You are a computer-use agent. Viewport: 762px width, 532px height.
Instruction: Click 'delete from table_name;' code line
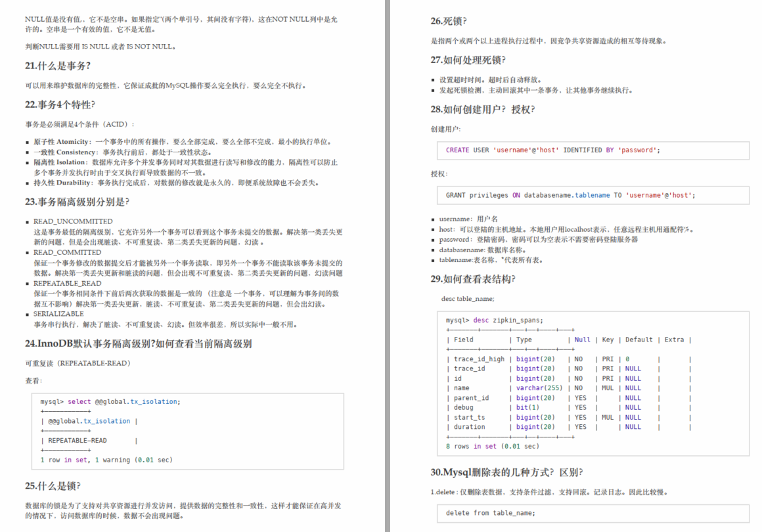click(x=490, y=513)
